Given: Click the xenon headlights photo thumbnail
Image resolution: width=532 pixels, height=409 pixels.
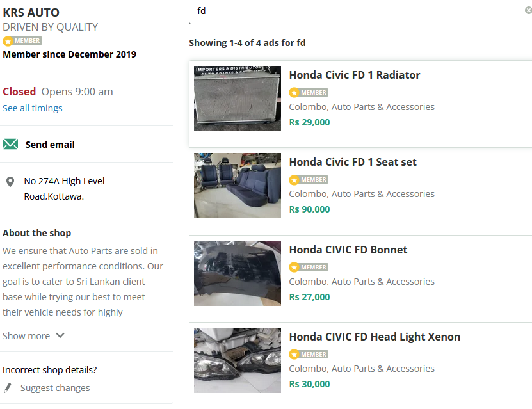Looking at the screenshot, I should tap(238, 360).
